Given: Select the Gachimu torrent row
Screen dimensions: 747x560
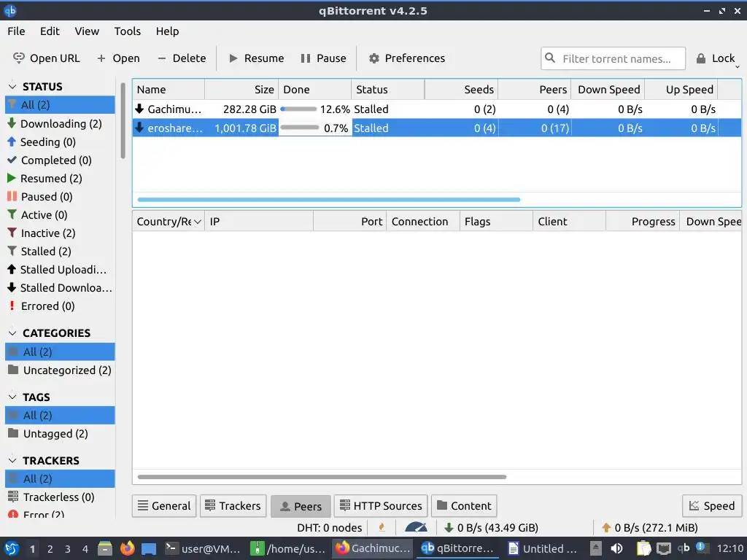Looking at the screenshot, I should (436, 109).
